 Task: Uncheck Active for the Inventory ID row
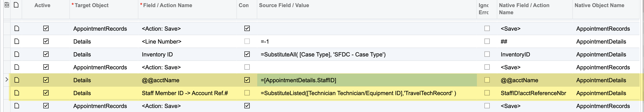(x=46, y=54)
